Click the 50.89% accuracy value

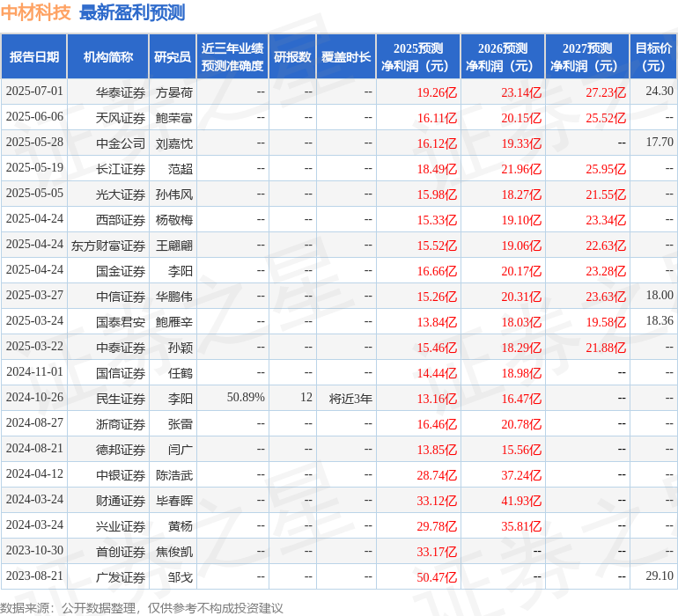(246, 397)
